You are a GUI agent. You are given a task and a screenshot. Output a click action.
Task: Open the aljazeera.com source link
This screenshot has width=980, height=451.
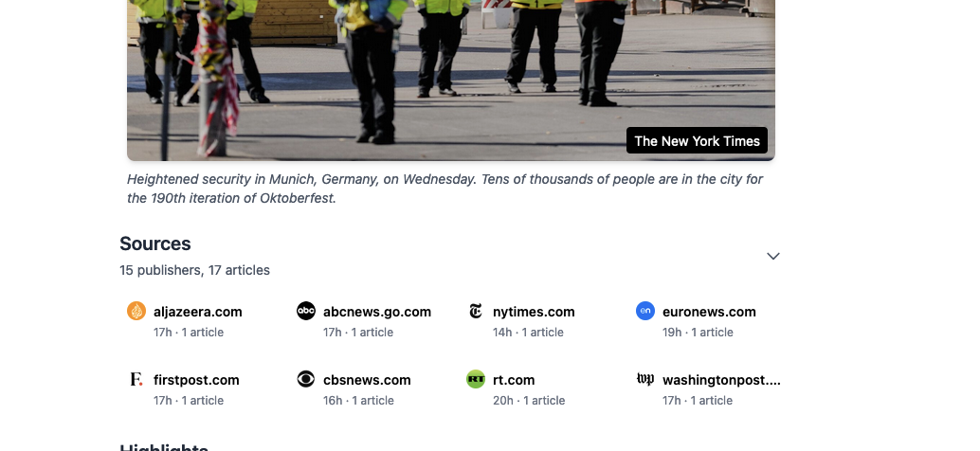[x=197, y=312]
